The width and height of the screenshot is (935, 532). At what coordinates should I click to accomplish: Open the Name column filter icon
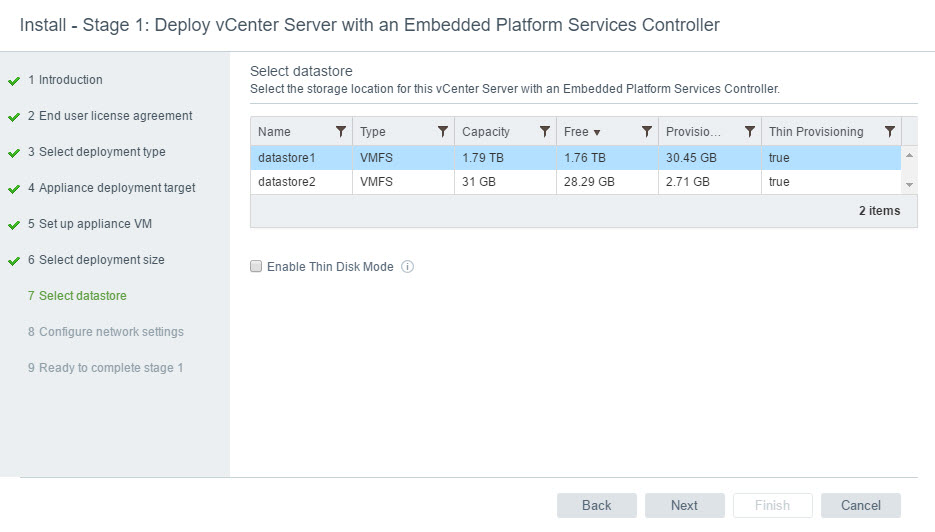coord(340,132)
